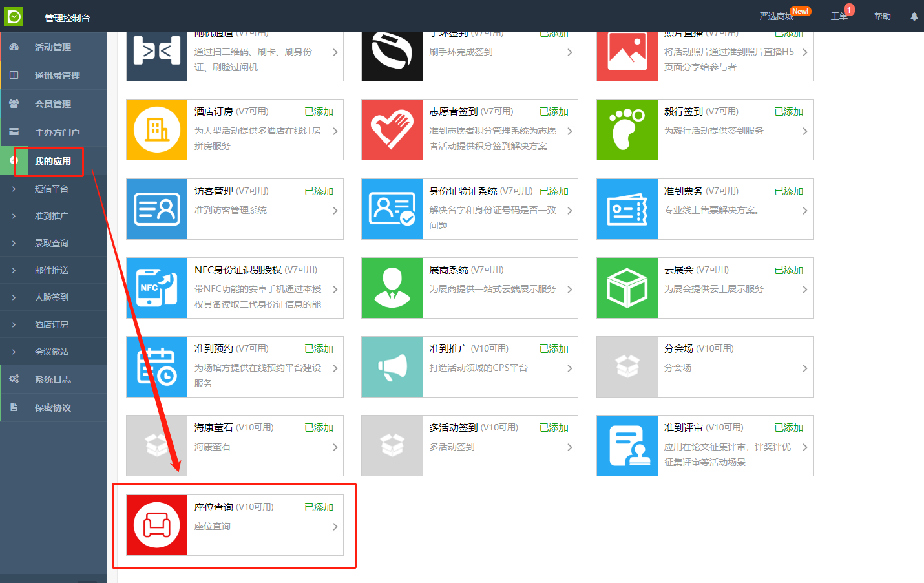Click the 通讯录管理 sidebar book icon
Screen dimensions: 924x583
coord(14,76)
